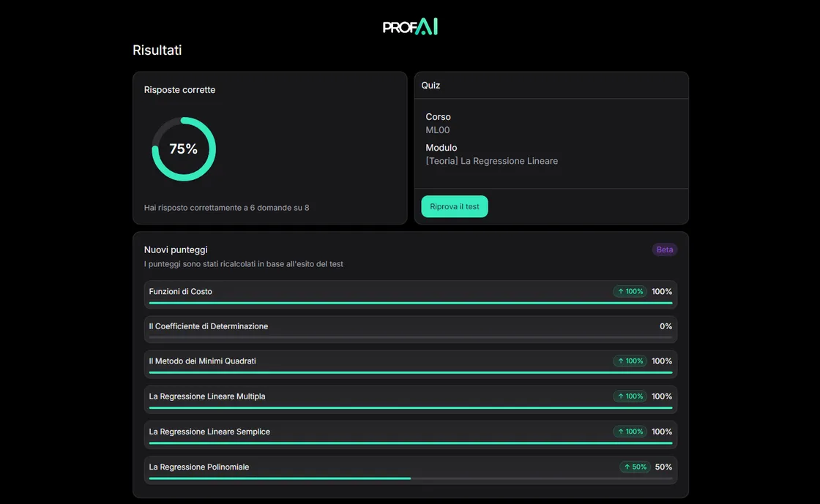Click the [Teoria] La Regressione Lineare module name
This screenshot has width=820, height=504.
(x=491, y=161)
